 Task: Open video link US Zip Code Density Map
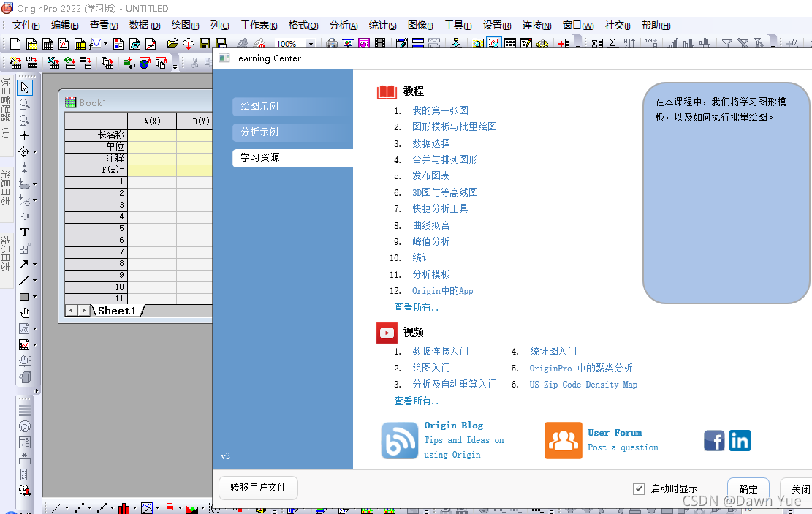(x=583, y=385)
